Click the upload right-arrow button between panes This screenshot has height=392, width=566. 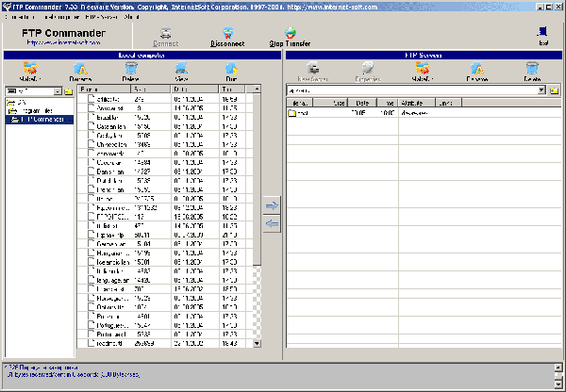(272, 205)
